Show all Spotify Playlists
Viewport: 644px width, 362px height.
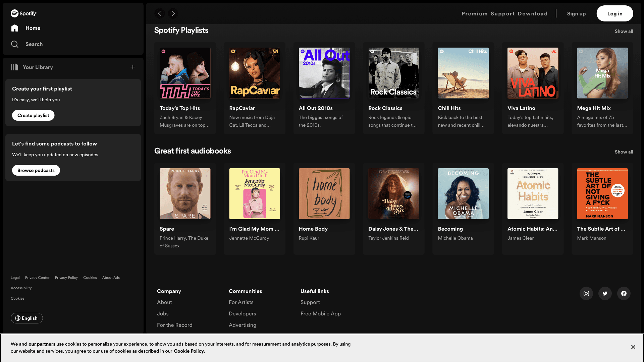[x=624, y=31]
